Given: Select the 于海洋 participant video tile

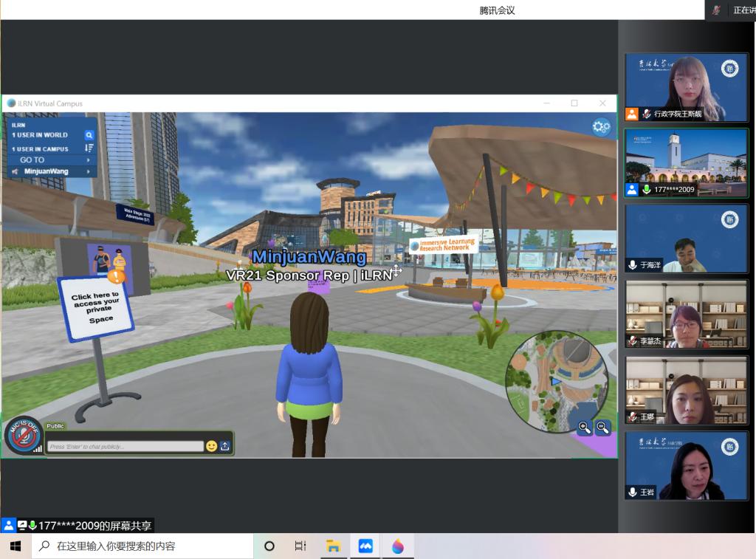Looking at the screenshot, I should [x=686, y=239].
